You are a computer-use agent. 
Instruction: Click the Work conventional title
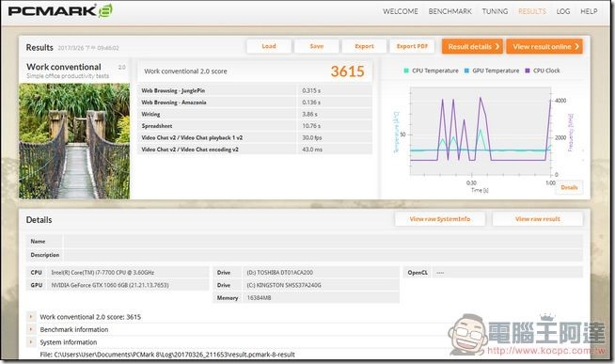point(64,67)
